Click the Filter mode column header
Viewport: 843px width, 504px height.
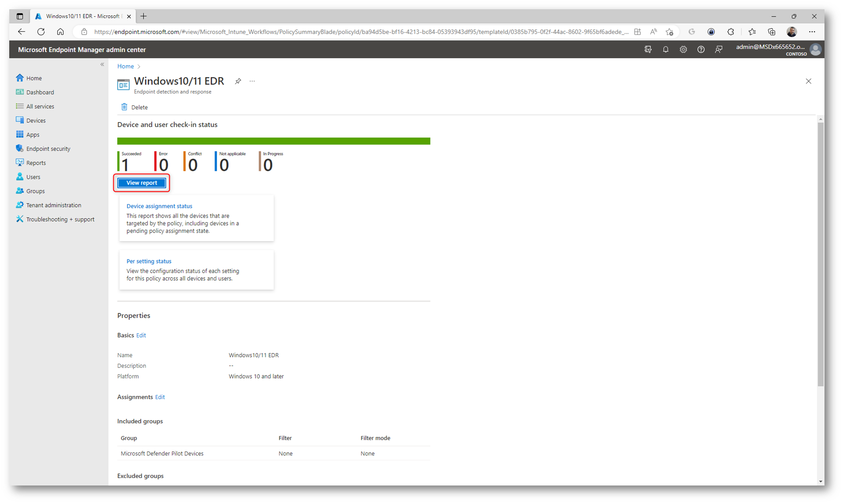(x=375, y=438)
